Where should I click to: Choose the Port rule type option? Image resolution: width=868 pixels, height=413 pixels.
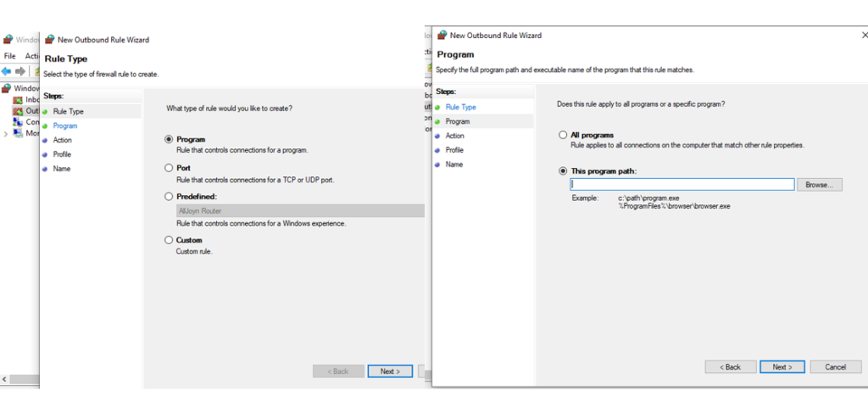[x=169, y=168]
